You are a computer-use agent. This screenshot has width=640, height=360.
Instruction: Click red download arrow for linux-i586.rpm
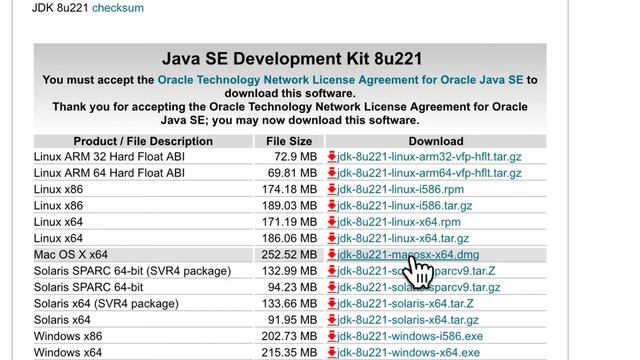332,189
